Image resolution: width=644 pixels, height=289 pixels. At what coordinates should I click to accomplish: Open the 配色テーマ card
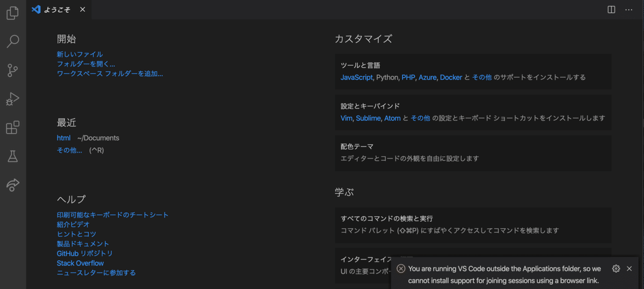473,153
